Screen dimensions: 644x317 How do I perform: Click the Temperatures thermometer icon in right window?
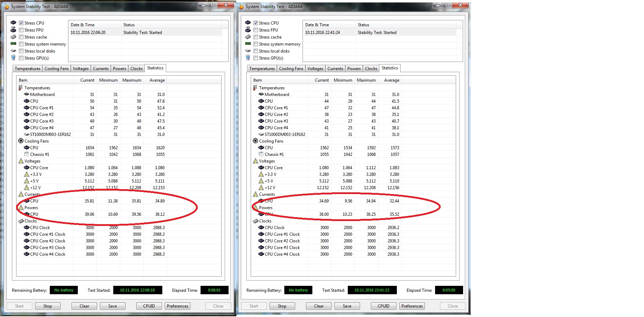pos(255,88)
